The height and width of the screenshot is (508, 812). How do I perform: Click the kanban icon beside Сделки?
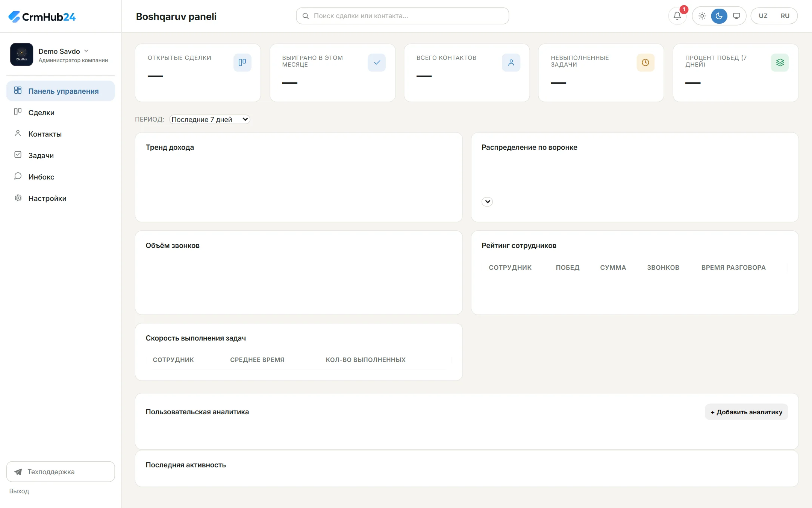(x=18, y=111)
